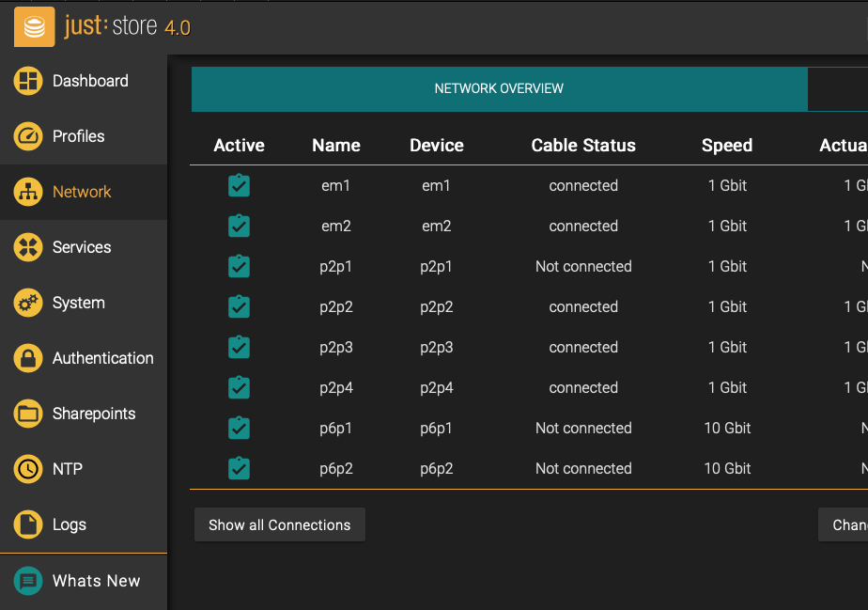
Task: Select the em1 name cell
Action: coord(336,185)
